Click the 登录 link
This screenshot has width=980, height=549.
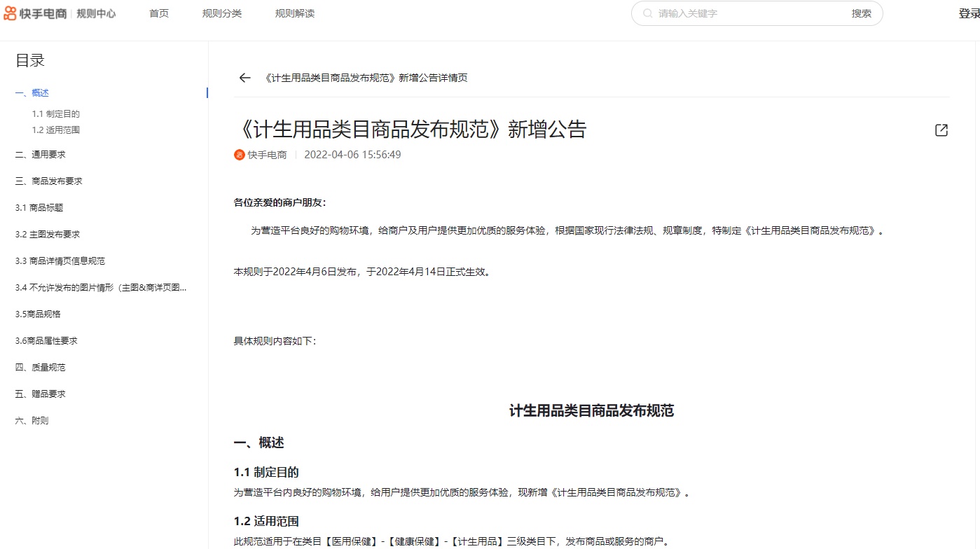(969, 13)
